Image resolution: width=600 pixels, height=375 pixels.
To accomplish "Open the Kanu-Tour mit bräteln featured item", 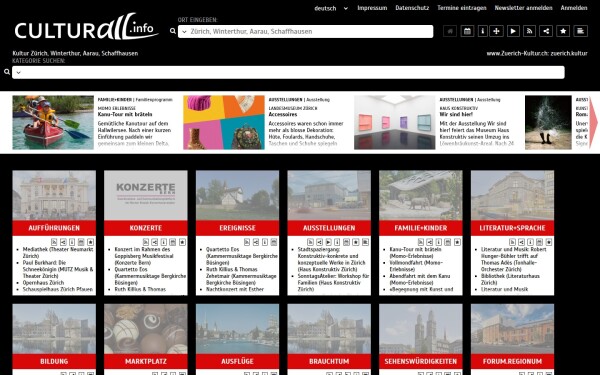I will pos(125,114).
